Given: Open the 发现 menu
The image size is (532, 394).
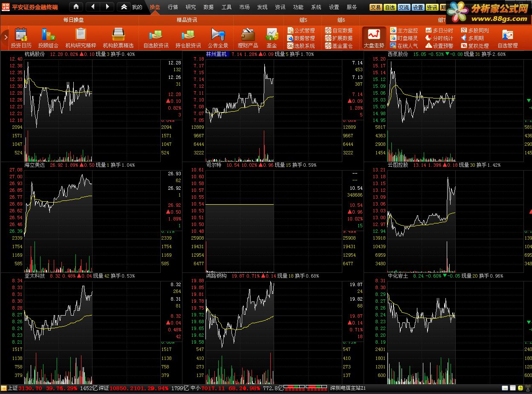Looking at the screenshot, I should pyautogui.click(x=262, y=7).
